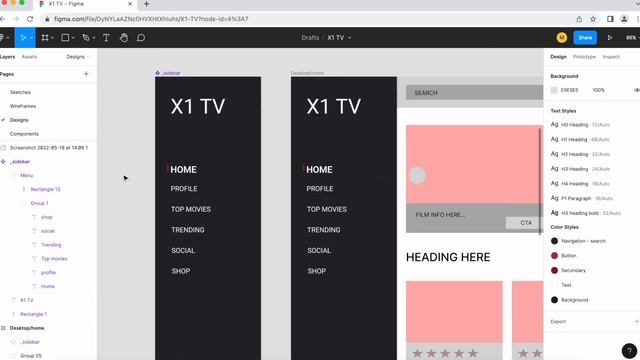The width and height of the screenshot is (640, 360).
Task: Select the Pen tool
Action: pos(86,38)
